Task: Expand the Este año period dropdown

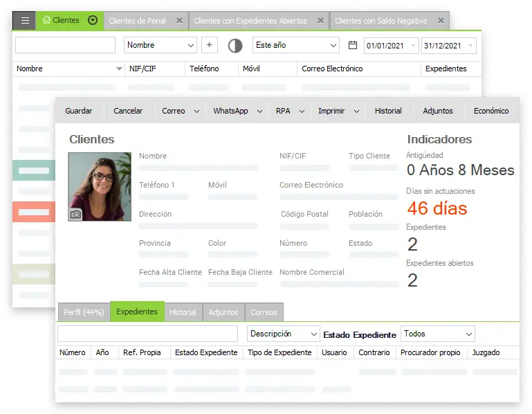Action: coord(333,45)
